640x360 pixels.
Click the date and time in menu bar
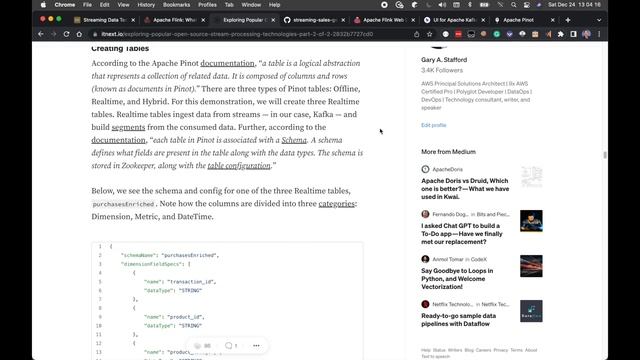(574, 5)
